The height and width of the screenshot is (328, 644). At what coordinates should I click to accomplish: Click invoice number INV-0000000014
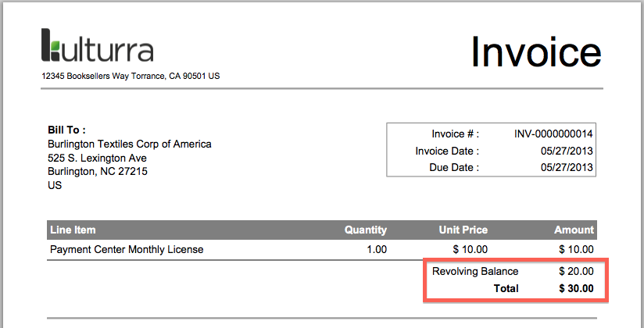pos(553,134)
